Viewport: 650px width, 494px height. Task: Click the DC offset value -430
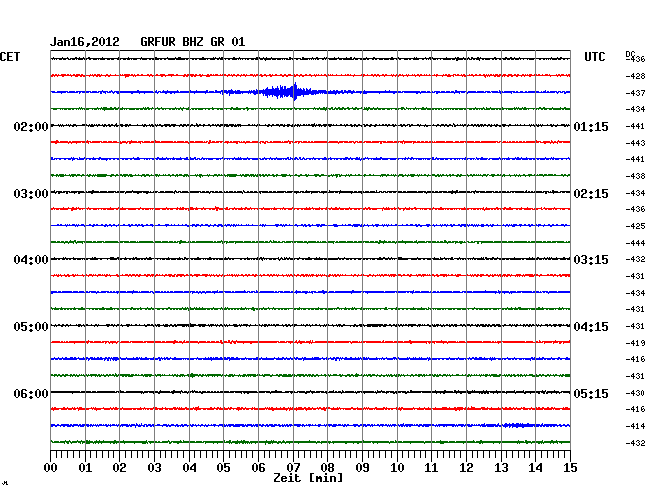635,393
